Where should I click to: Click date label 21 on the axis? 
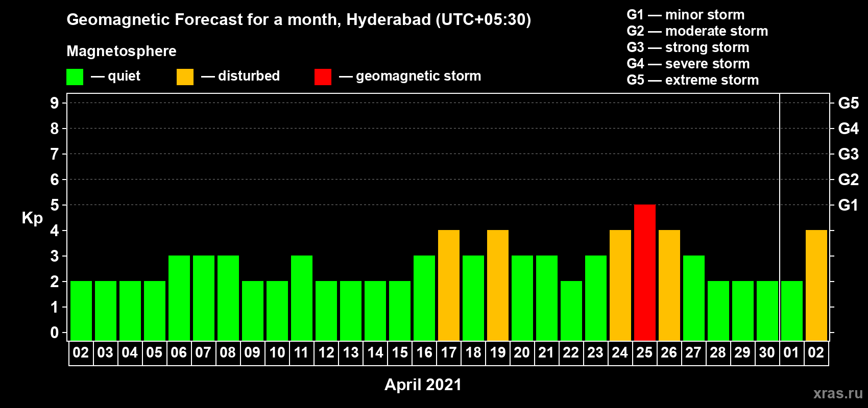(546, 352)
